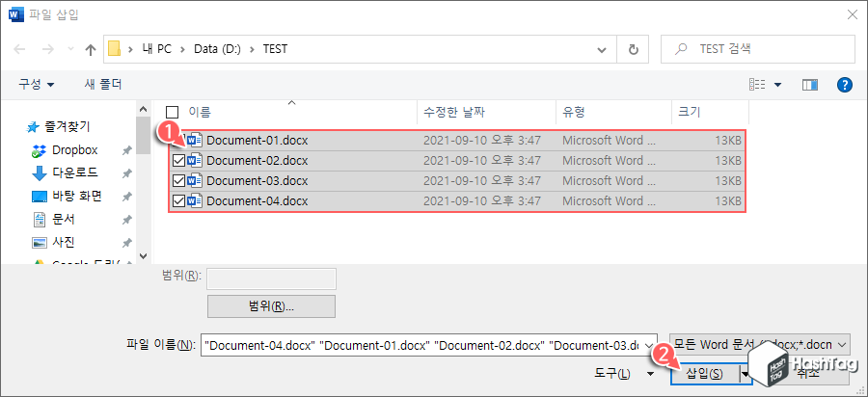
Task: Click the folder icon in address bar
Action: (x=114, y=48)
